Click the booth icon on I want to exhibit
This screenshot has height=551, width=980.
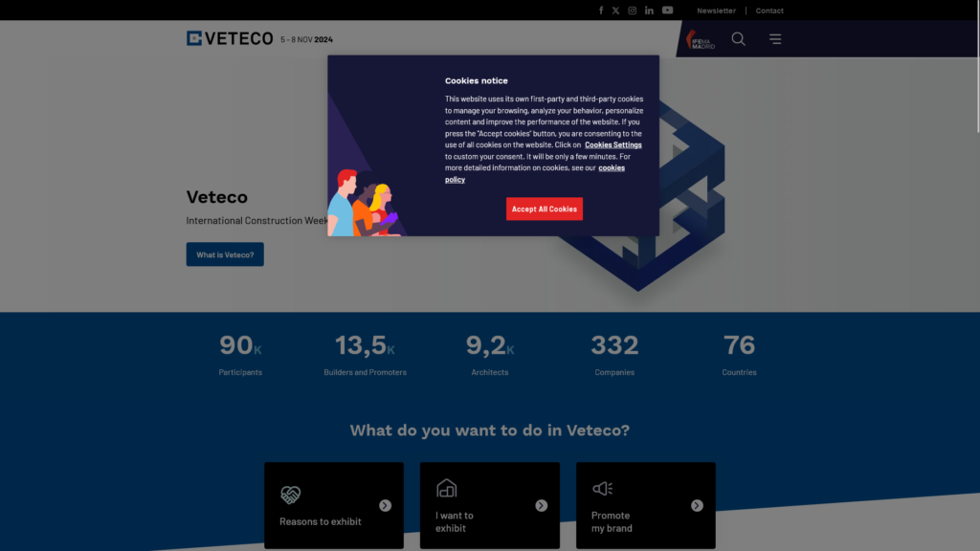pyautogui.click(x=446, y=488)
